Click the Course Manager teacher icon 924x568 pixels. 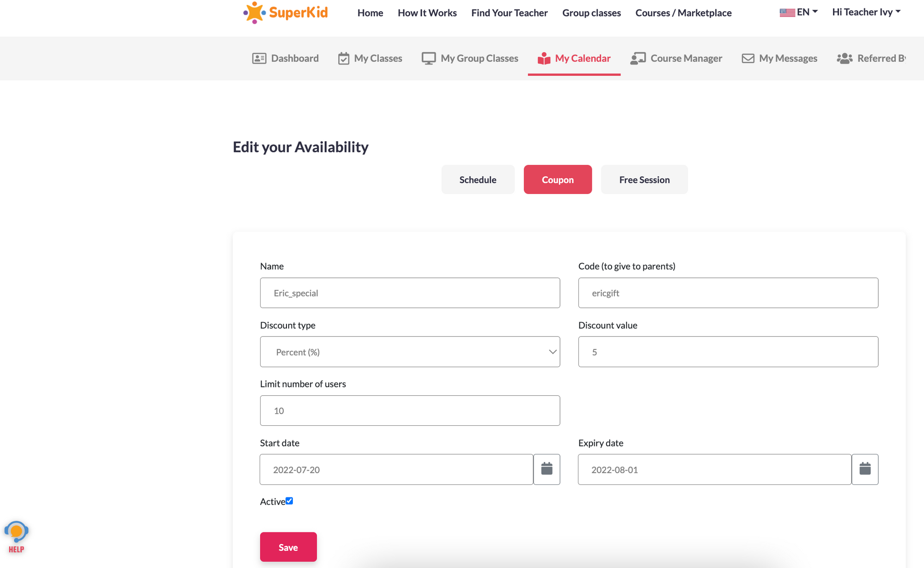(638, 59)
